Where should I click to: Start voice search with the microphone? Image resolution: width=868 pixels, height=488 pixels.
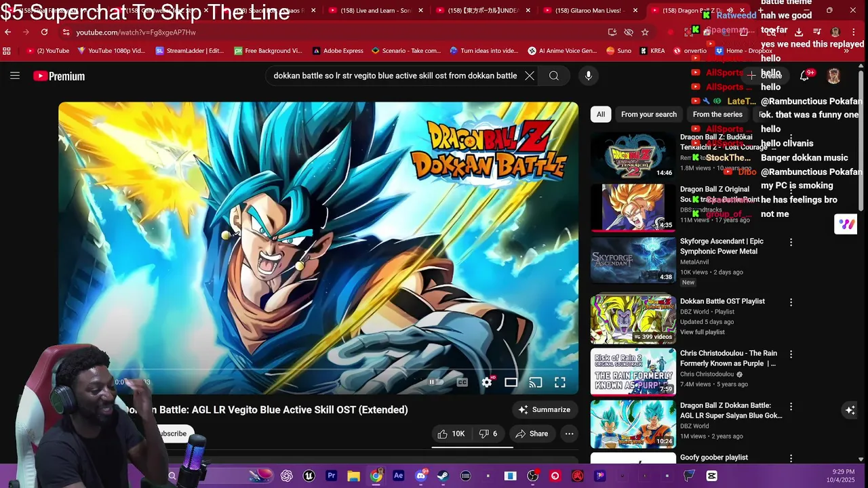(589, 76)
